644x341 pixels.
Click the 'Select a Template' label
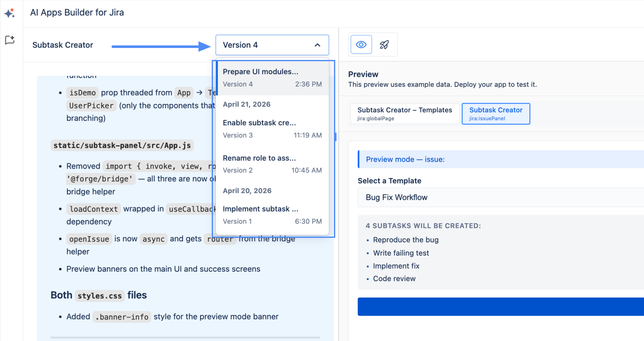pos(389,181)
